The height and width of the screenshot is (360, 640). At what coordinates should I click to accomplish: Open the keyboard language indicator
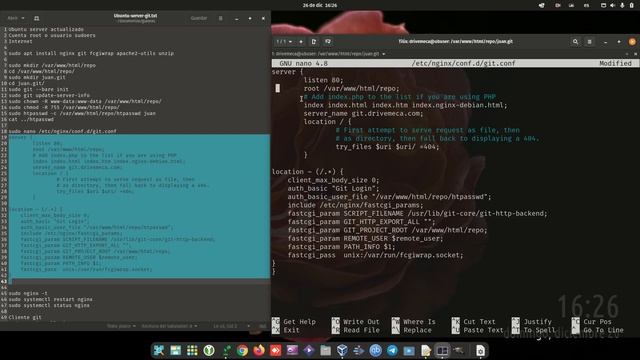587,5
